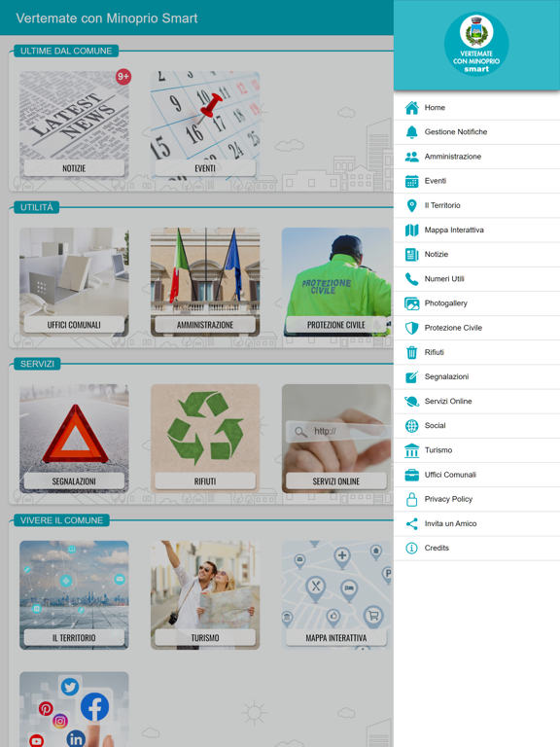Click the Social globe icon
This screenshot has width=560, height=747.
pyautogui.click(x=411, y=426)
